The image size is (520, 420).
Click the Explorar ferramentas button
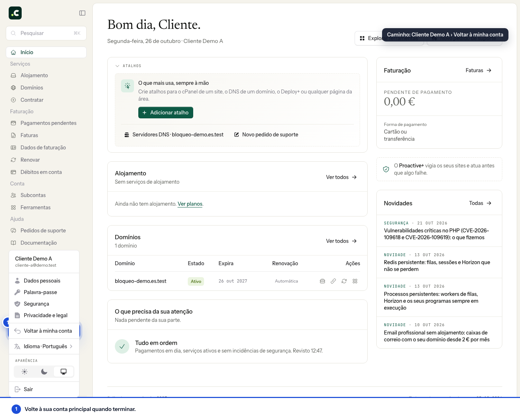coord(389,38)
